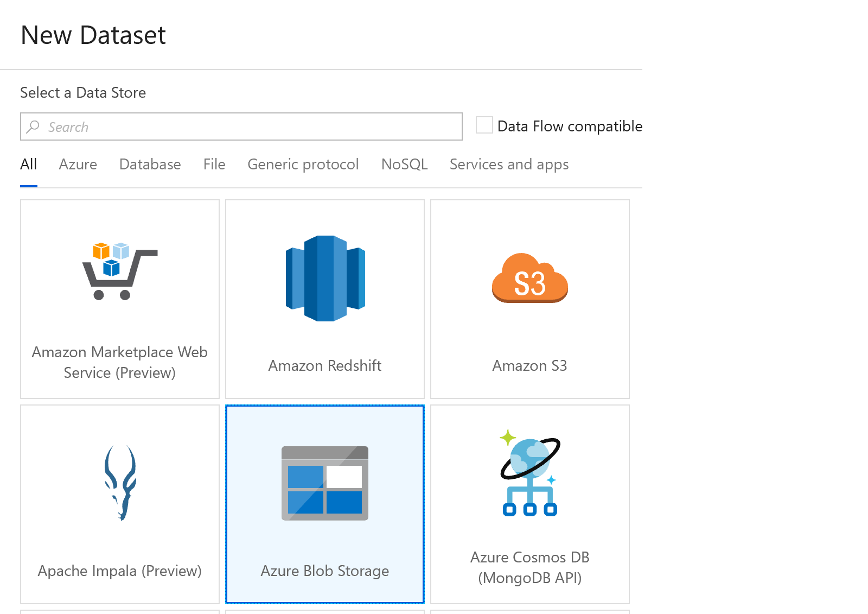
Task: Click the magnifying glass search icon
Action: click(x=33, y=126)
